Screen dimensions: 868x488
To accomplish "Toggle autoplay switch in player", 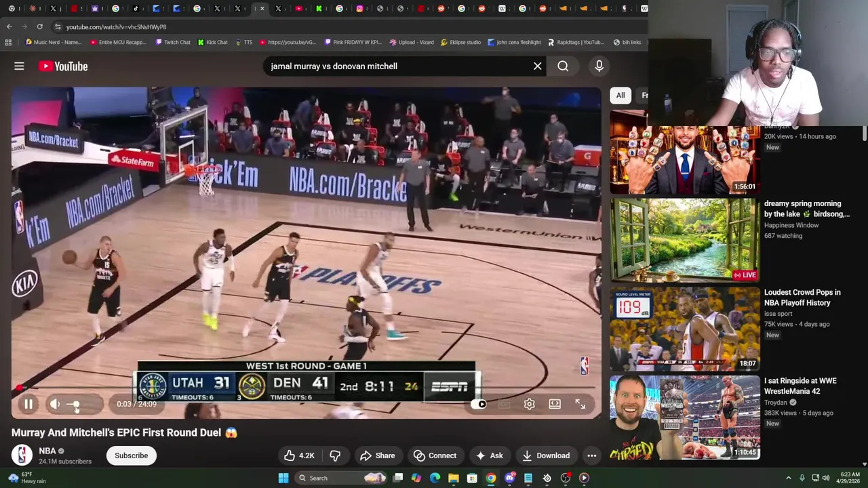I will pyautogui.click(x=479, y=404).
